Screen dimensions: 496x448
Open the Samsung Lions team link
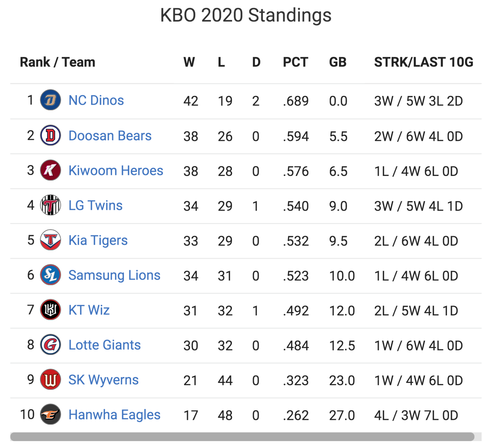point(114,275)
